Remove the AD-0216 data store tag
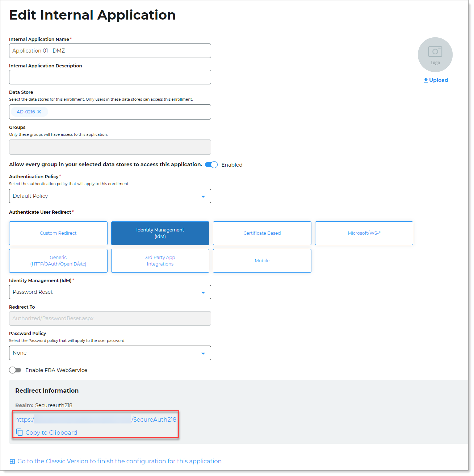This screenshot has height=476, width=474. coord(39,112)
